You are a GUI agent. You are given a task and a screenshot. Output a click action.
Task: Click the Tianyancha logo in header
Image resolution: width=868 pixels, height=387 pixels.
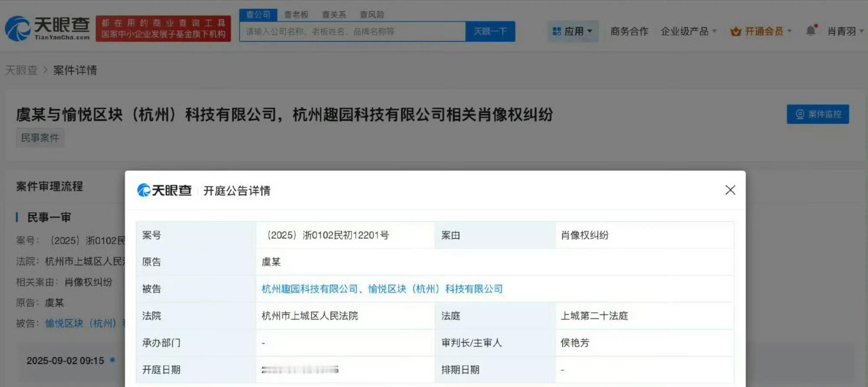tap(47, 29)
